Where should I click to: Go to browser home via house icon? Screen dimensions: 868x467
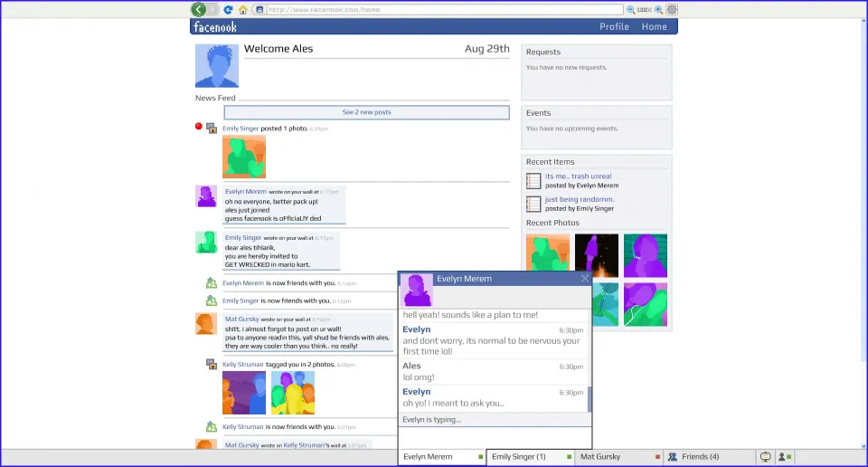coord(243,9)
